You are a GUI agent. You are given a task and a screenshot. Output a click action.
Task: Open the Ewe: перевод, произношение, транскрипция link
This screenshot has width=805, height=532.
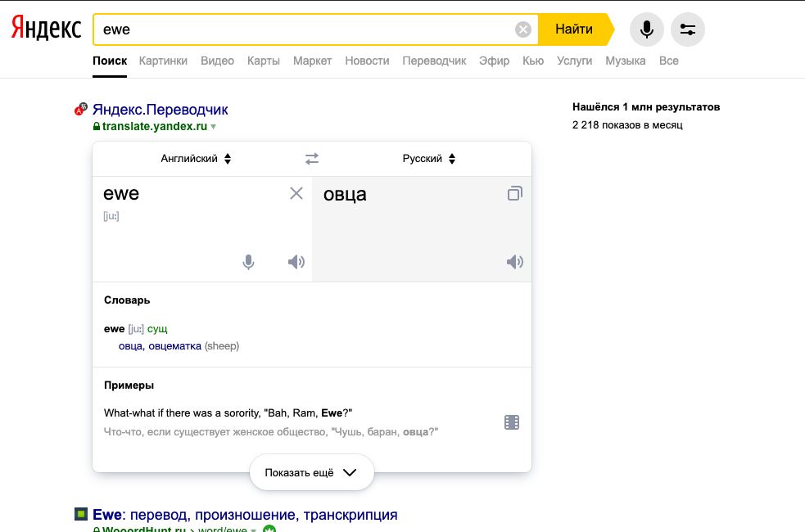click(245, 515)
